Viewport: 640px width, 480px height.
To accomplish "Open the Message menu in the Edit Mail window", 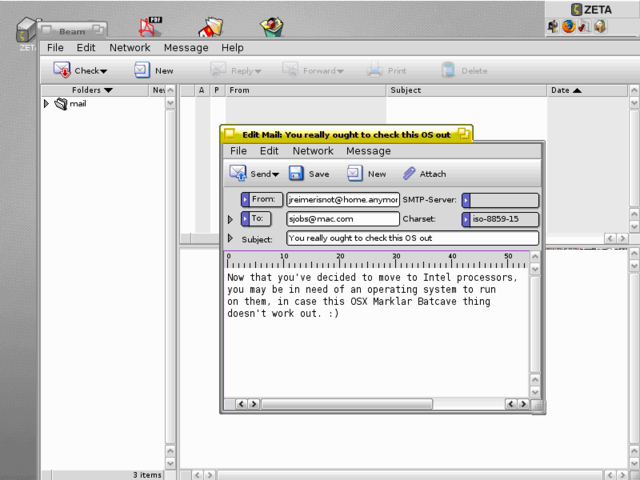I will 368,151.
